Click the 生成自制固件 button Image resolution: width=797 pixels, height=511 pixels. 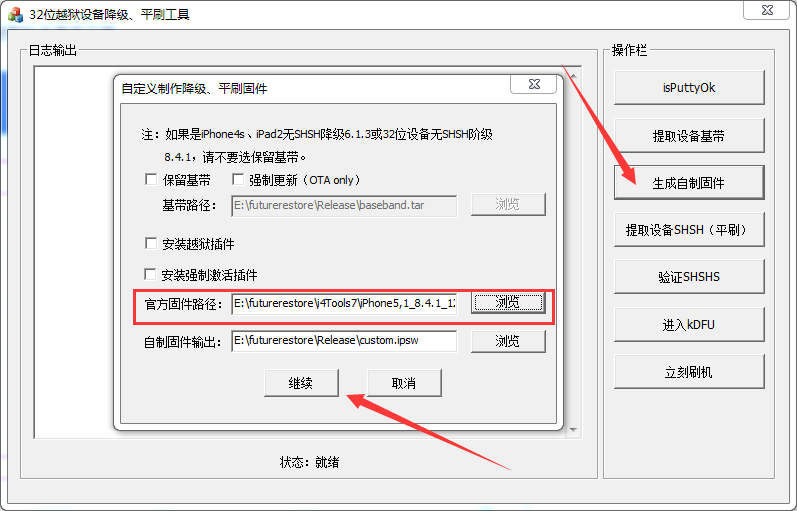(689, 183)
